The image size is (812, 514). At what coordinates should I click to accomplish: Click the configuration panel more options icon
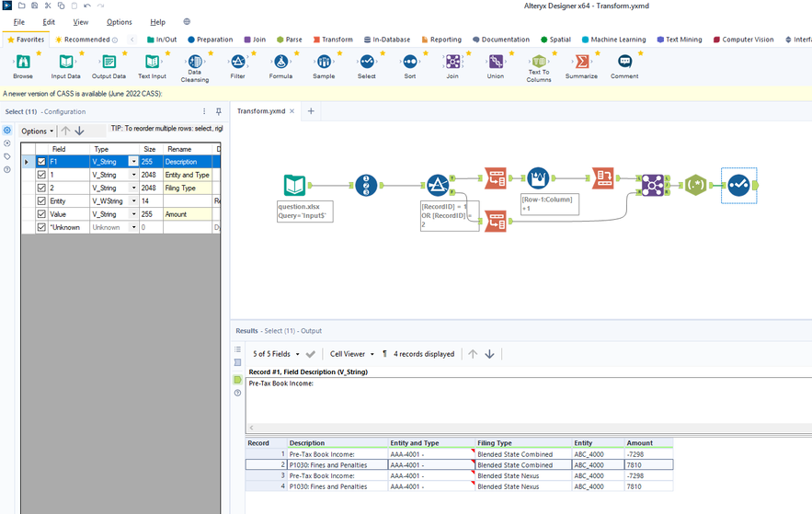(204, 111)
